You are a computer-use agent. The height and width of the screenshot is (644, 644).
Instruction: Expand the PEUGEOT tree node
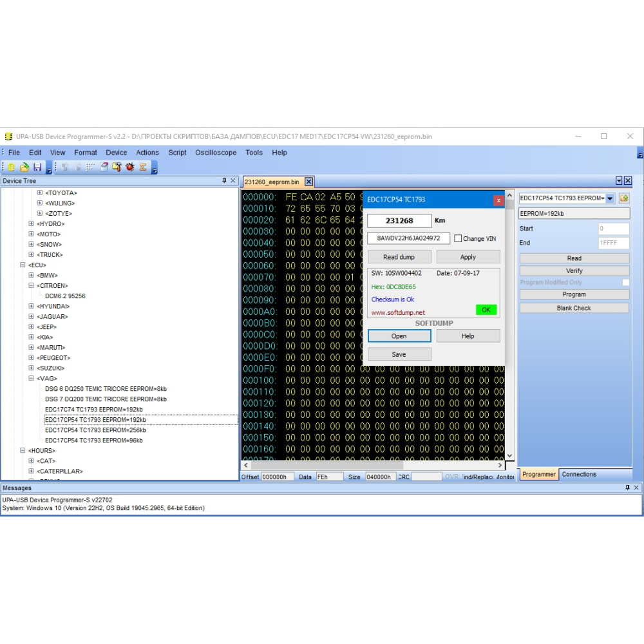coord(31,357)
